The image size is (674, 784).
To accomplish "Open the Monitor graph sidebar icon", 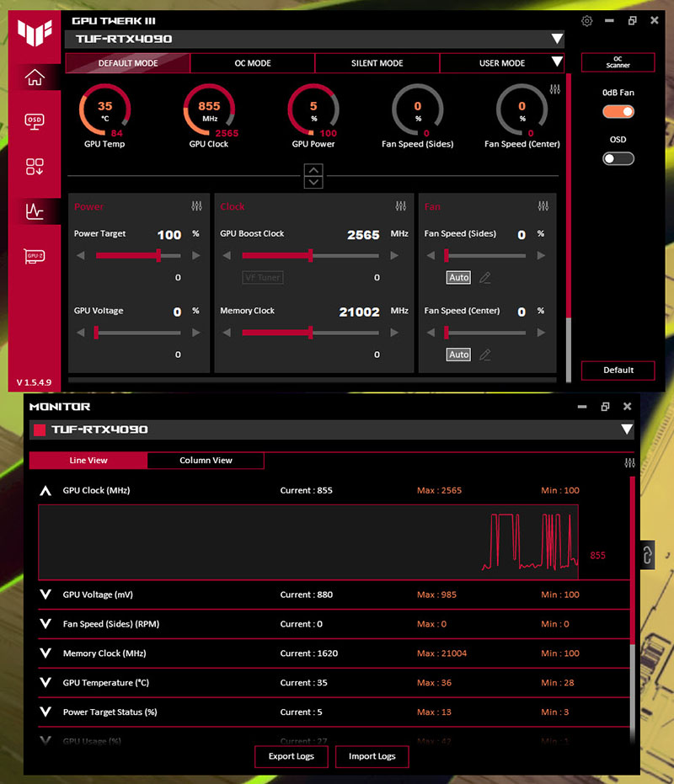I will [x=35, y=211].
